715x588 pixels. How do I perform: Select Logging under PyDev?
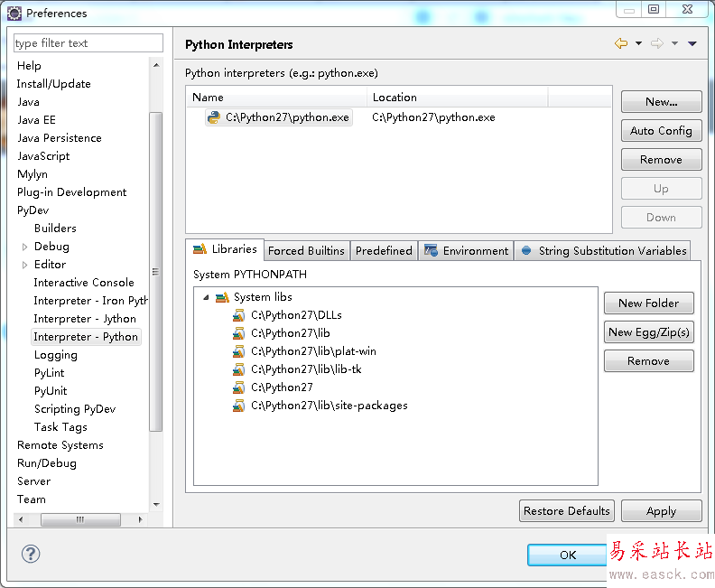(56, 355)
